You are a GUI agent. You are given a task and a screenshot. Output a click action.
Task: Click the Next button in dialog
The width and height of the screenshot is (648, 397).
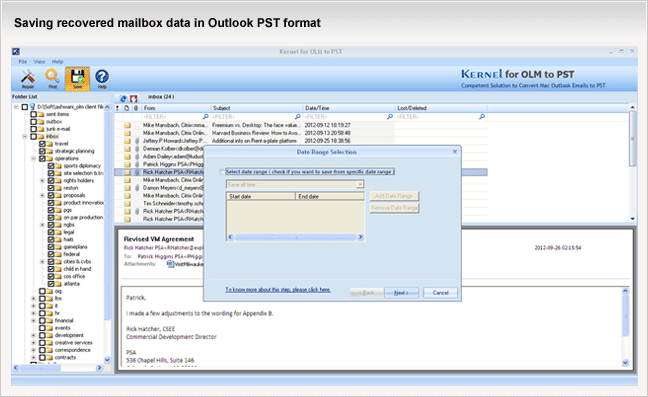click(401, 292)
